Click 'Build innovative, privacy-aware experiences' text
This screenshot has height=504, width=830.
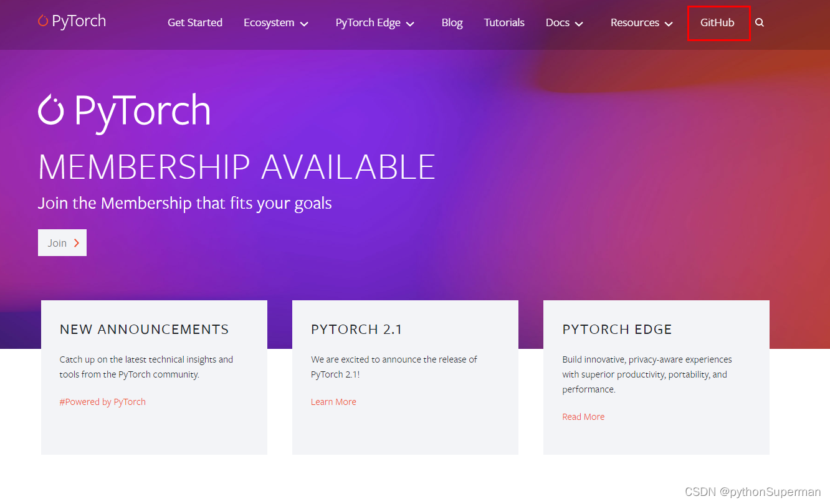647,374
